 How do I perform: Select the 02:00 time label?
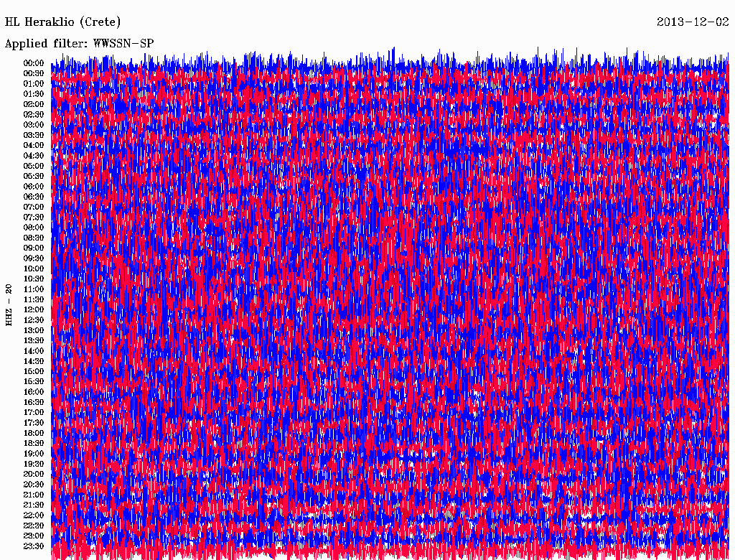pos(34,104)
